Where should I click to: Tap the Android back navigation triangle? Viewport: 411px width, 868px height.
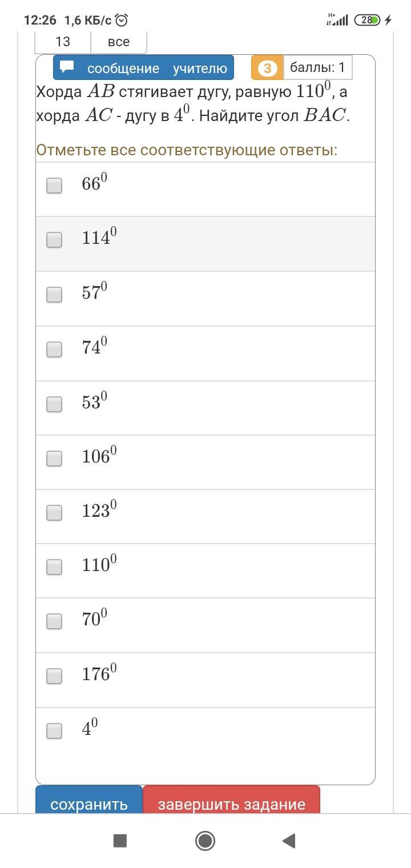tap(289, 841)
